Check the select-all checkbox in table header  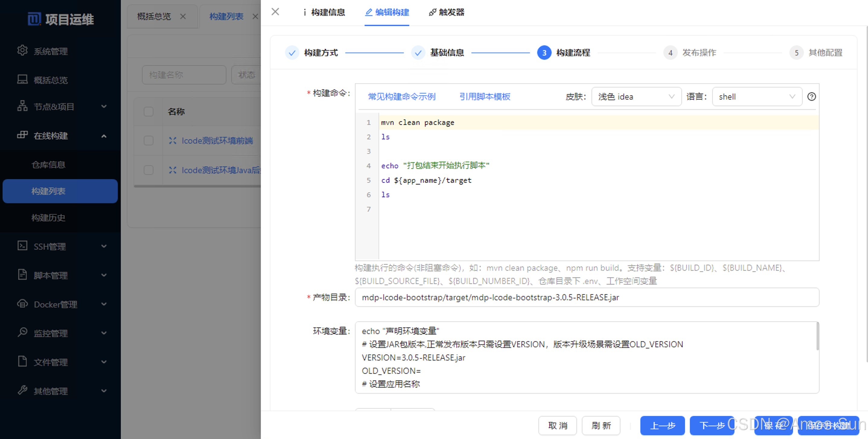point(148,112)
